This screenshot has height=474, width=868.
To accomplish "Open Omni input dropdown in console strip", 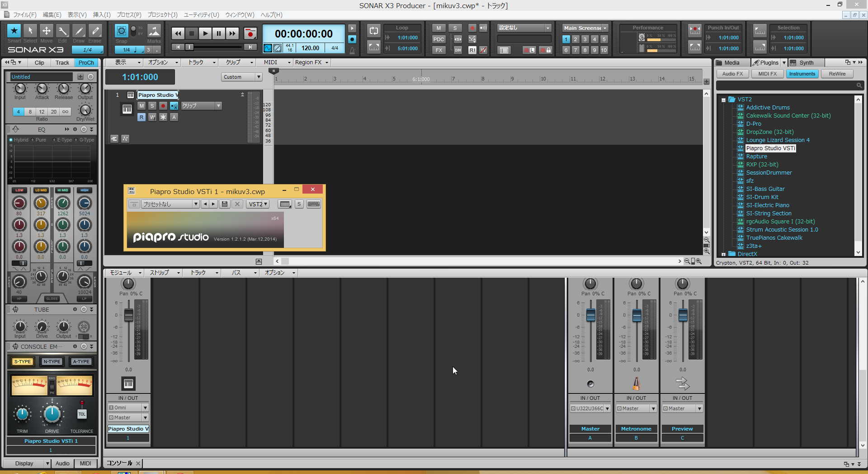I will 128,408.
